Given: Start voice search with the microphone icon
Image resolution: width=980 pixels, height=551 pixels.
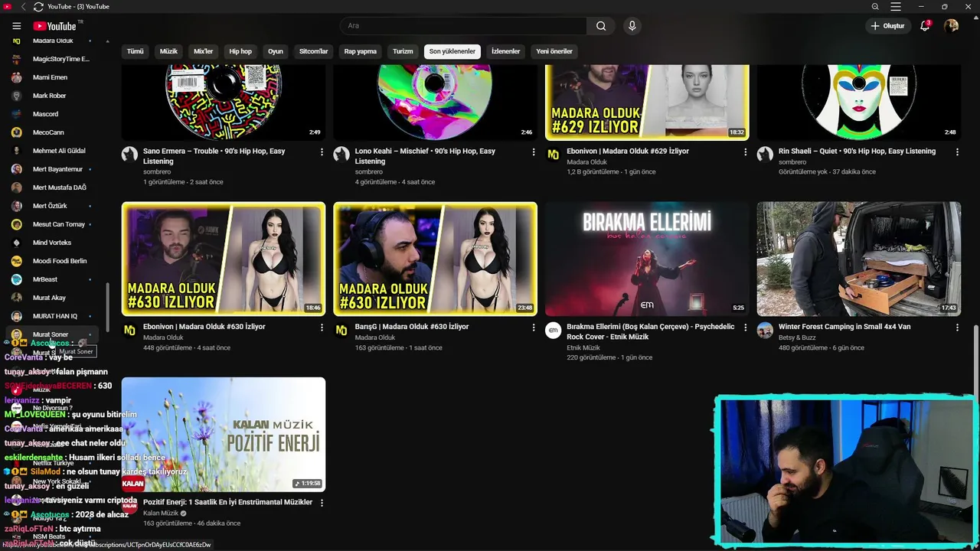Looking at the screenshot, I should tap(632, 26).
